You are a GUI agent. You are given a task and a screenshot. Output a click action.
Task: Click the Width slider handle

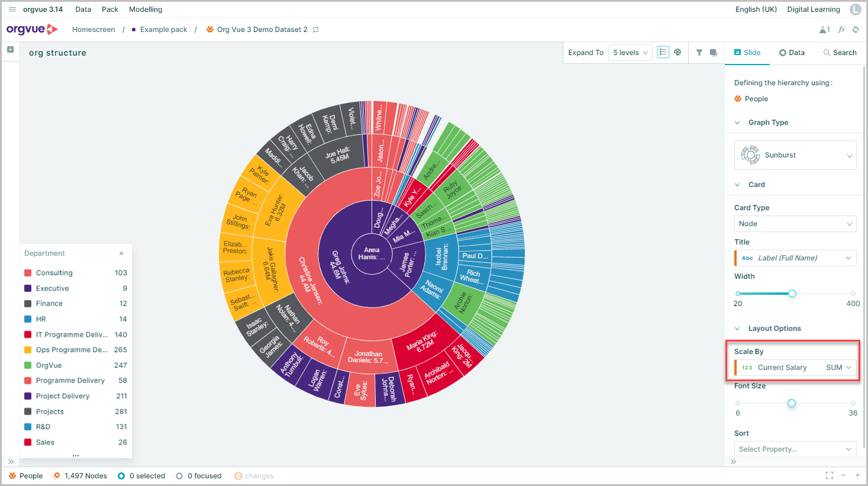[792, 294]
